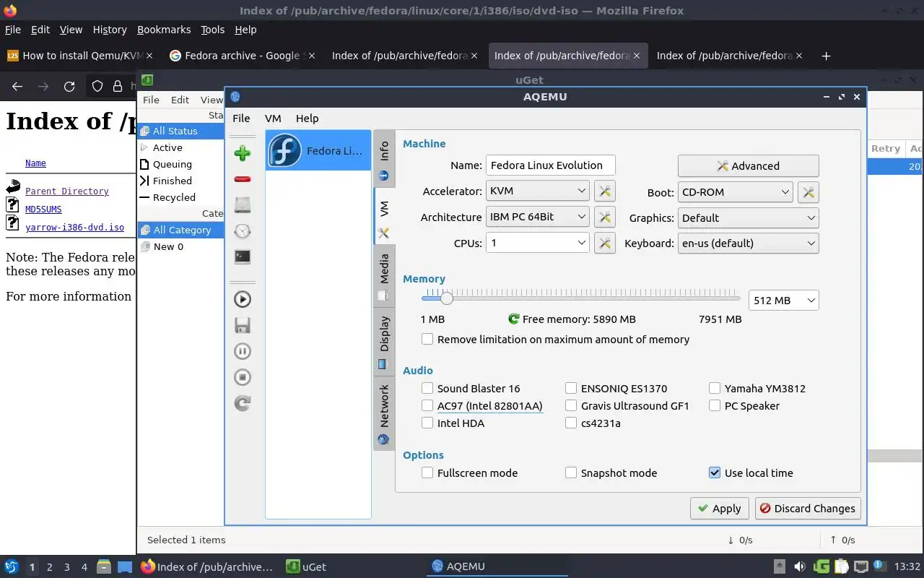Click Firefox back arrow

click(17, 87)
